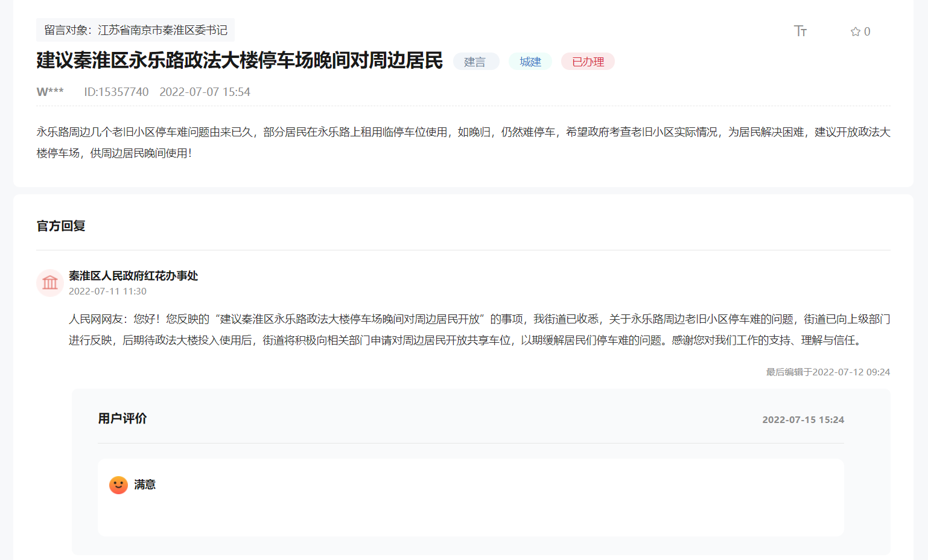This screenshot has height=560, width=928.
Task: Click the 留言对象 recipient label
Action: (x=136, y=30)
